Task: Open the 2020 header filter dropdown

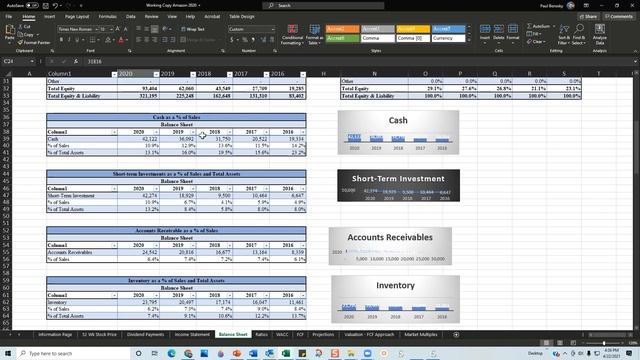Action: click(x=156, y=74)
